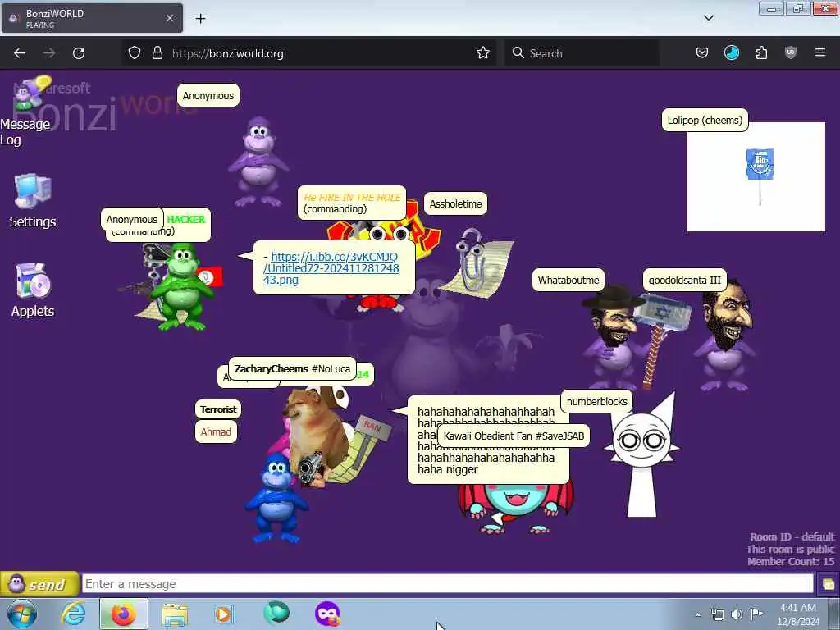Click the ZacharyCheems #NoLuca name tag

click(292, 368)
